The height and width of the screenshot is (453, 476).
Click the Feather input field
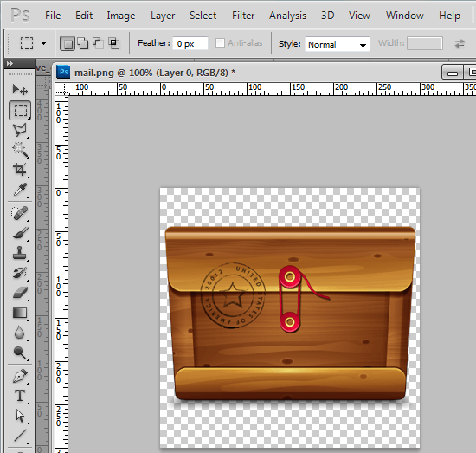coord(190,43)
